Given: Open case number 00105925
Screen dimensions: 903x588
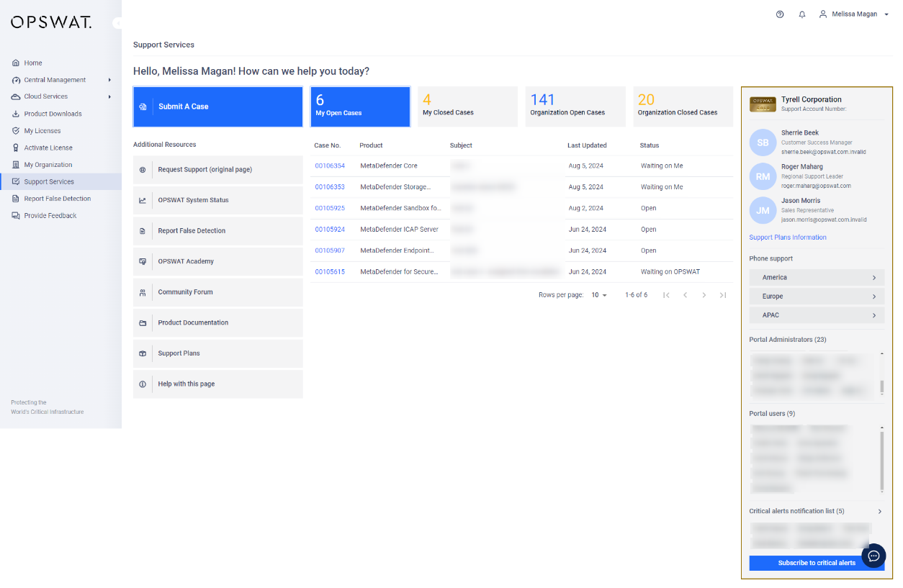Looking at the screenshot, I should pyautogui.click(x=330, y=208).
